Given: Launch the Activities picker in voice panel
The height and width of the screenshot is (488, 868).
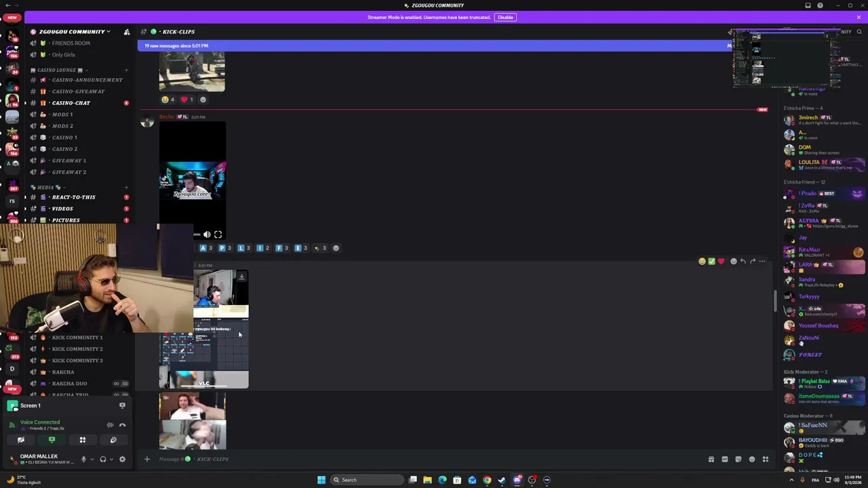Looking at the screenshot, I should 83,440.
